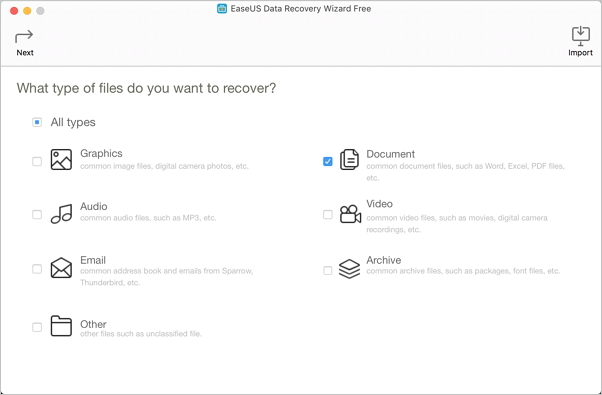602x395 pixels.
Task: Select the Graphics picture icon
Action: coord(61,159)
